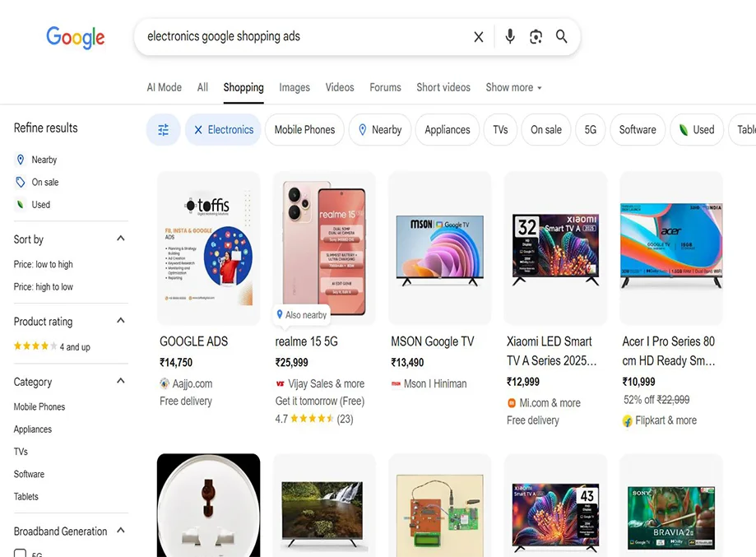Switch to the Images tab
This screenshot has height=557, width=756.
pos(294,87)
